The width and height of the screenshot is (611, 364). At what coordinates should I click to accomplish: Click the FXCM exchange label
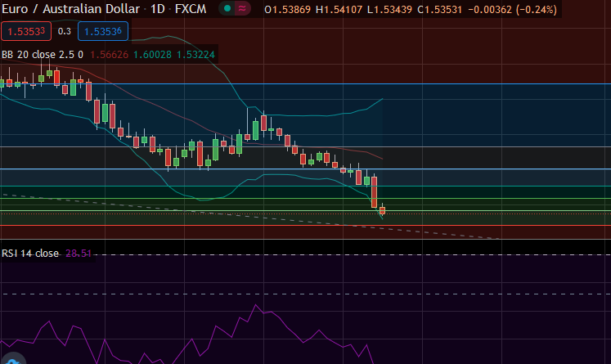pyautogui.click(x=193, y=11)
